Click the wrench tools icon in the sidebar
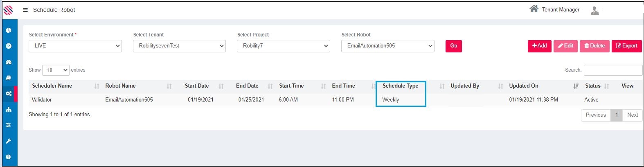This screenshot has width=644, height=167. [9, 141]
